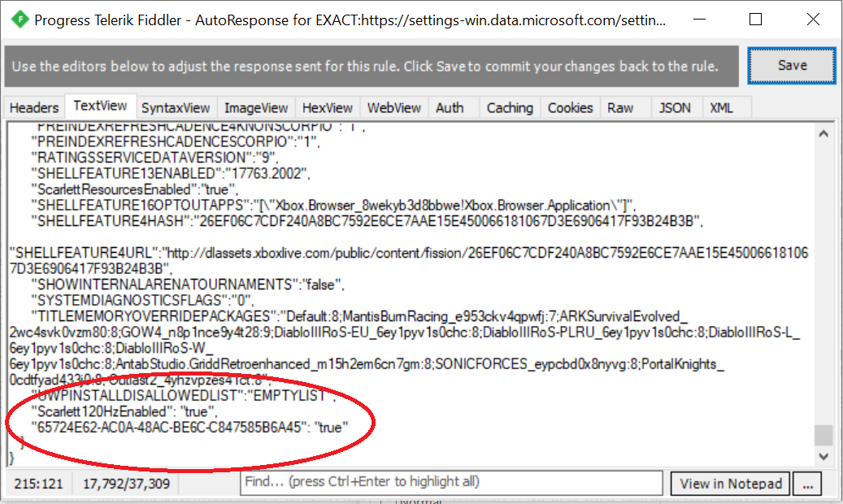Click the SHOWINTERNALARENATOURNAMENTS line

tap(188, 285)
